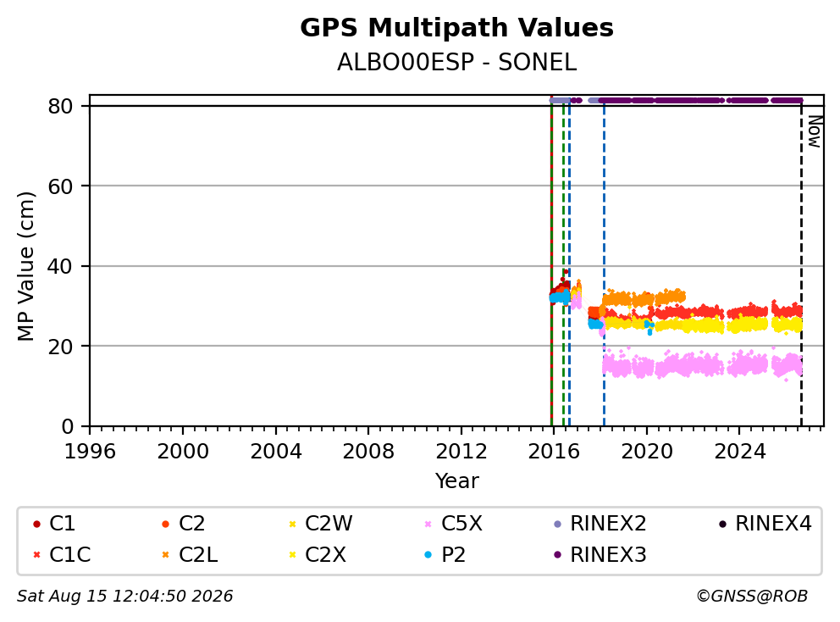This screenshot has width=840, height=622.
Task: Select the P2 blue legend entry
Action: pos(445,555)
